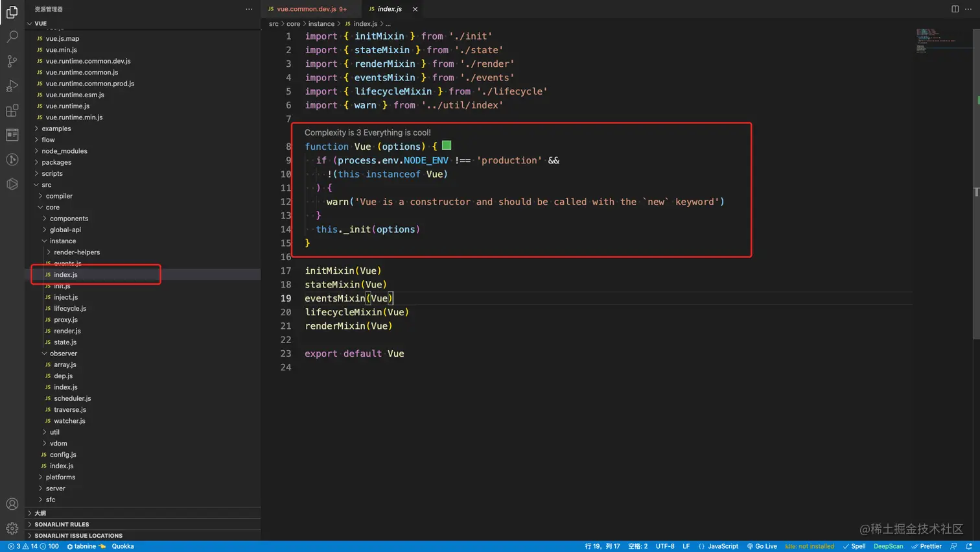Click the Prettier status bar item
The width and height of the screenshot is (980, 552).
(926, 546)
